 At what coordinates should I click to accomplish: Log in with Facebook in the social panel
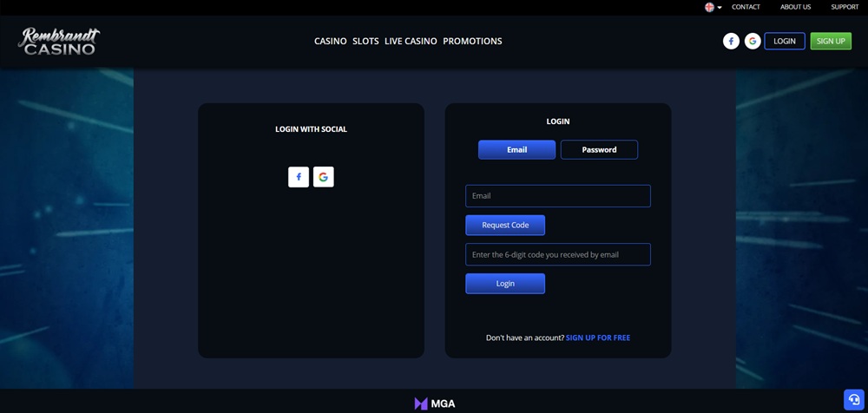299,177
